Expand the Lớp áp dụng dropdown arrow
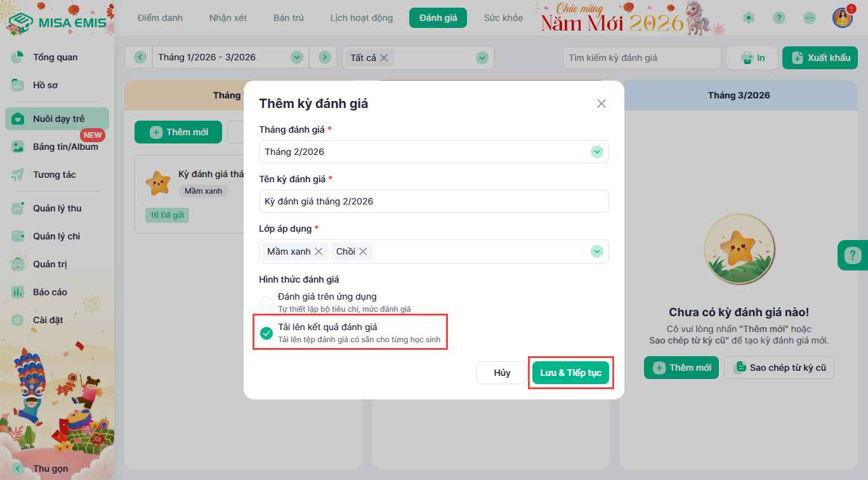 pos(596,251)
